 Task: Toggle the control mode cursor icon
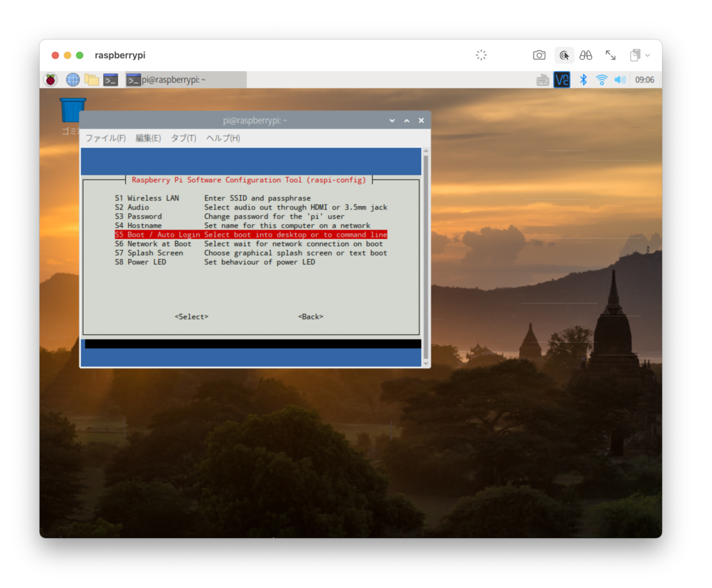coord(564,55)
